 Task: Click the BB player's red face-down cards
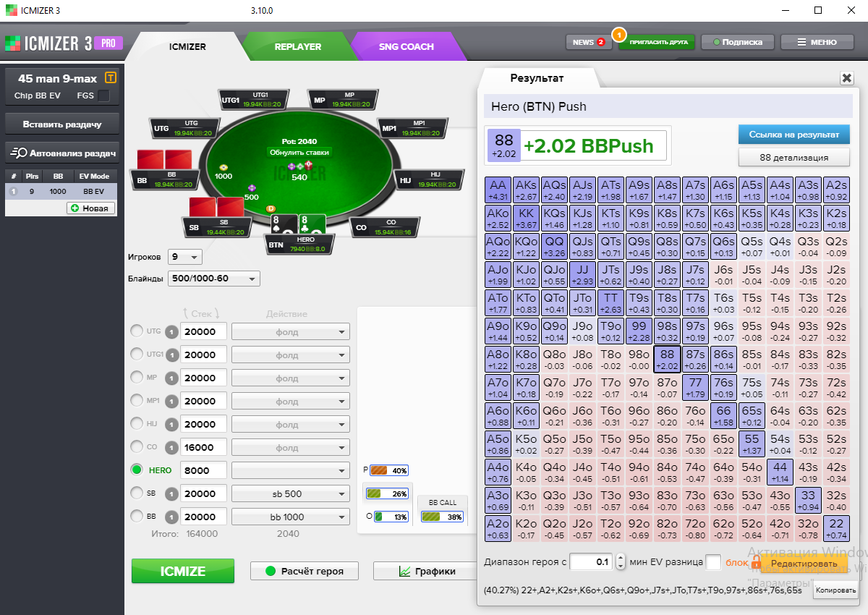pyautogui.click(x=164, y=159)
